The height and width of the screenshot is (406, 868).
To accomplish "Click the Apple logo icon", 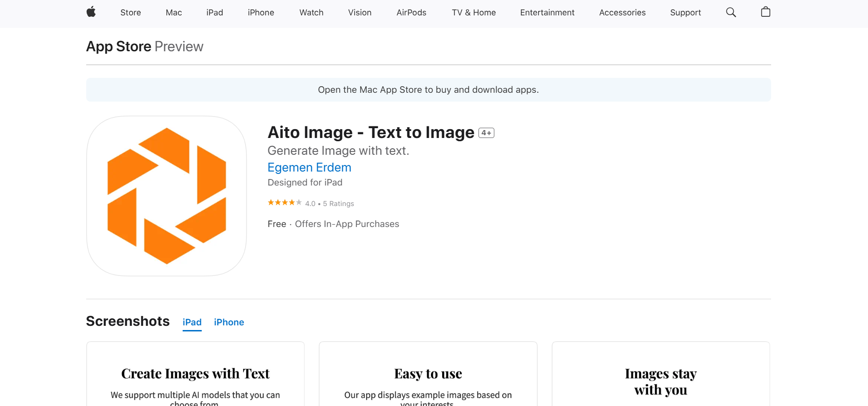I will [91, 12].
